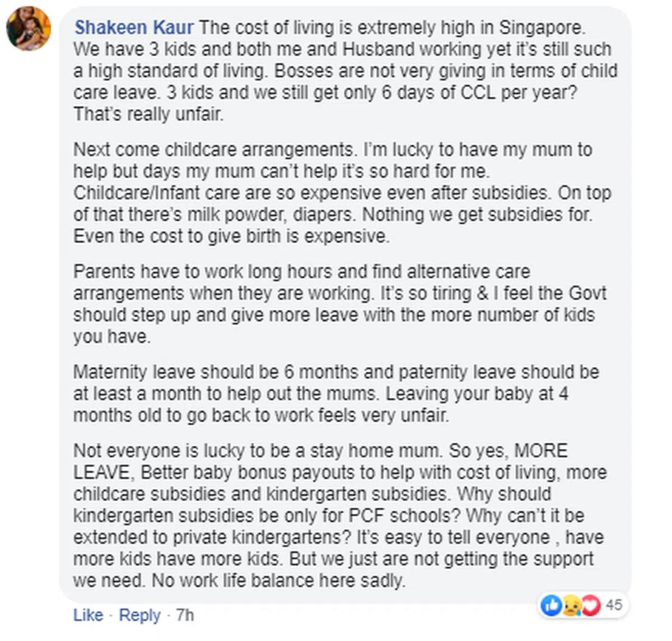
Task: Click the sad face reaction icon
Action: [571, 606]
